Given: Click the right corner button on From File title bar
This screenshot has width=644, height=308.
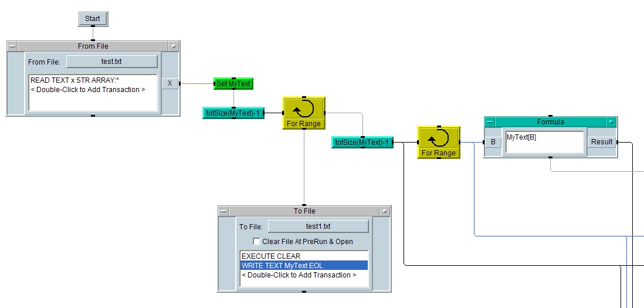Looking at the screenshot, I should [173, 46].
